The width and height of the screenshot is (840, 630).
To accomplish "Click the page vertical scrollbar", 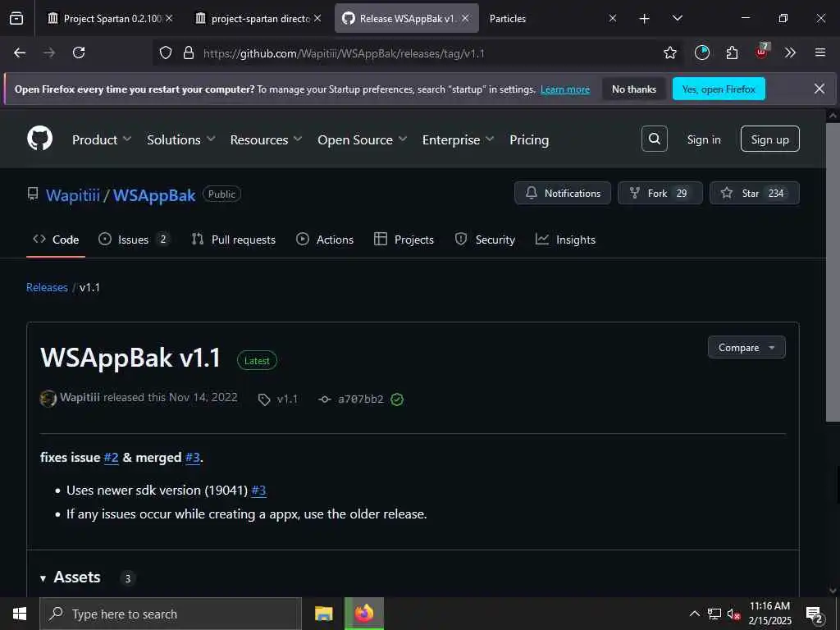I will 833,272.
